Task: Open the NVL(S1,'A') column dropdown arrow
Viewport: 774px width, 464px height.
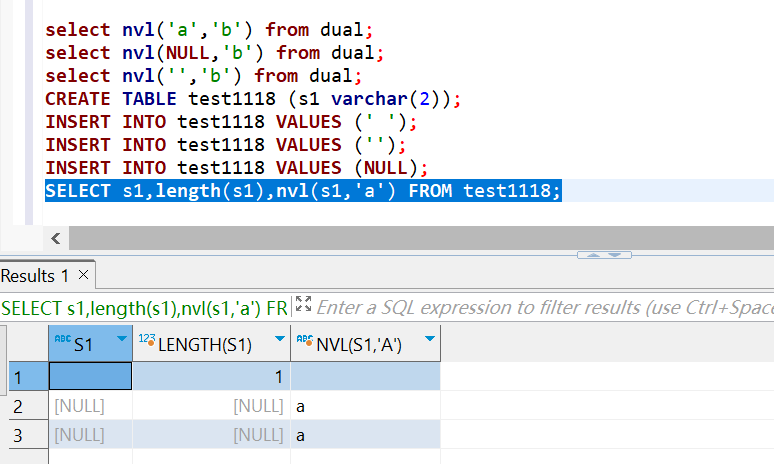Action: (x=430, y=341)
